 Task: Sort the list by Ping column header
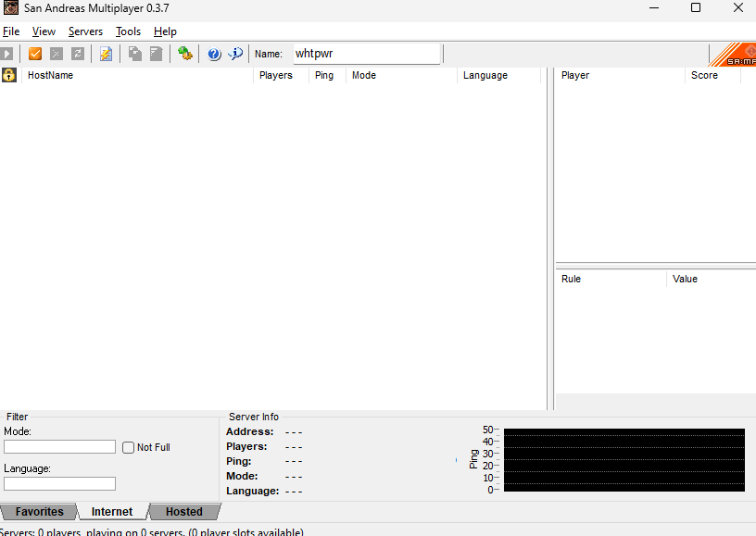coord(325,75)
